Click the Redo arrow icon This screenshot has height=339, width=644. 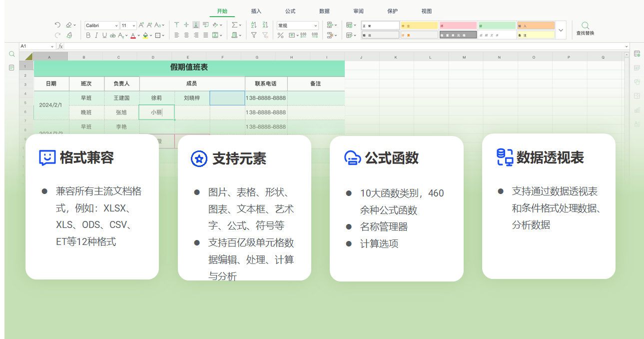coord(57,35)
